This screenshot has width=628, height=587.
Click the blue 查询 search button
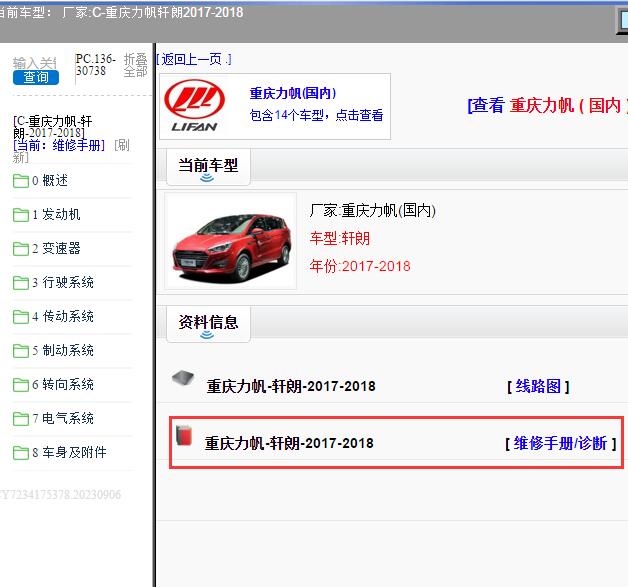click(36, 77)
